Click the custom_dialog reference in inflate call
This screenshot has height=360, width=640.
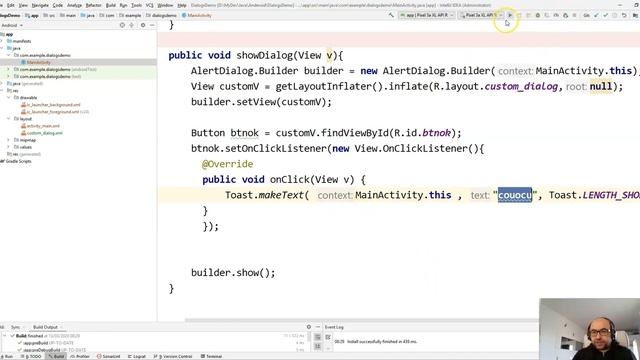point(521,87)
